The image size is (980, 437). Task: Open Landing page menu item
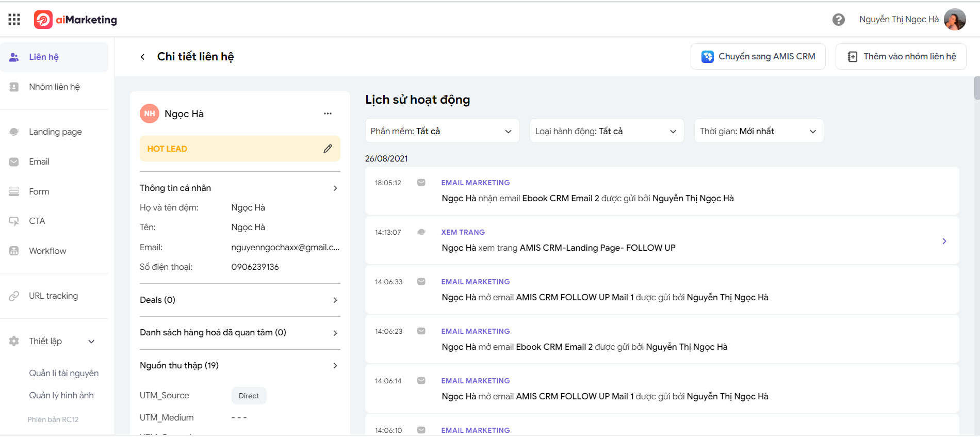(x=54, y=132)
